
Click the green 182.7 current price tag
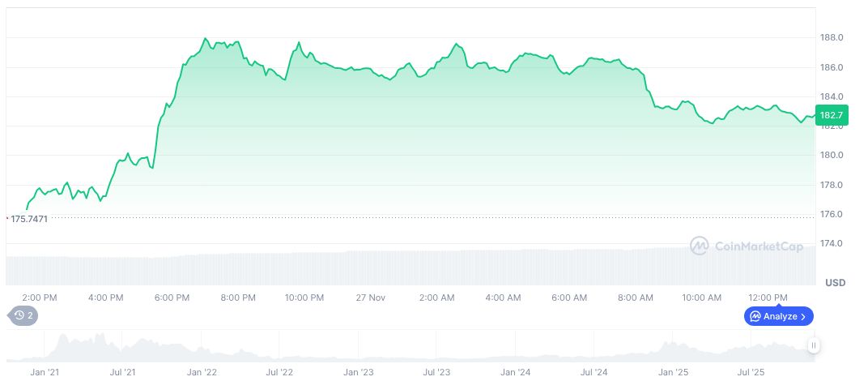[x=832, y=115]
